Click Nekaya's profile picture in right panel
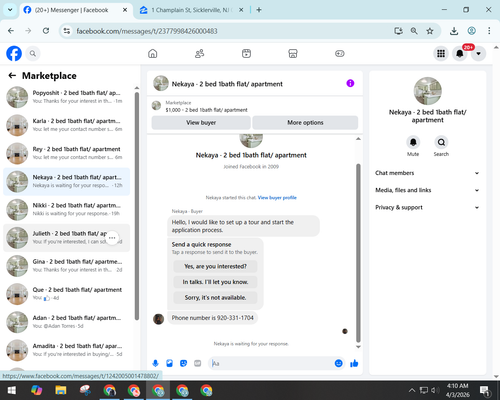The height and width of the screenshot is (400, 500). 428,91
